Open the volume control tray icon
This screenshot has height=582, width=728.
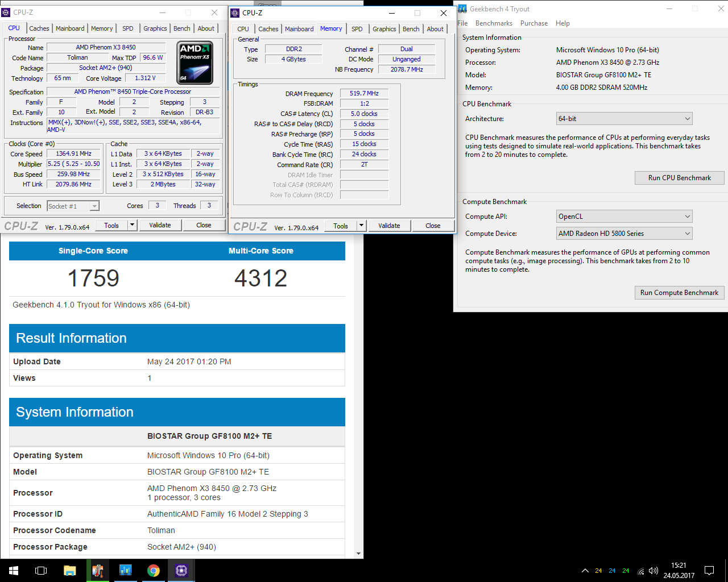[653, 571]
